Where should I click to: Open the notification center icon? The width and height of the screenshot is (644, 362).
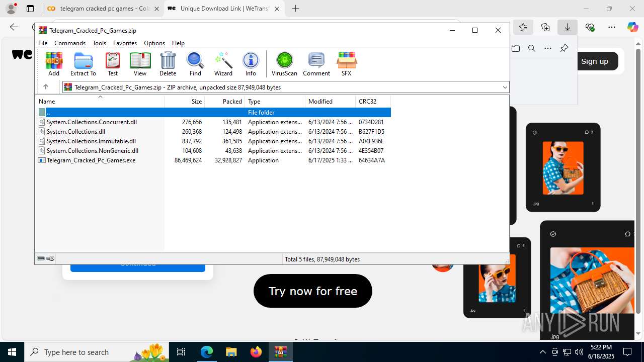[627, 352]
